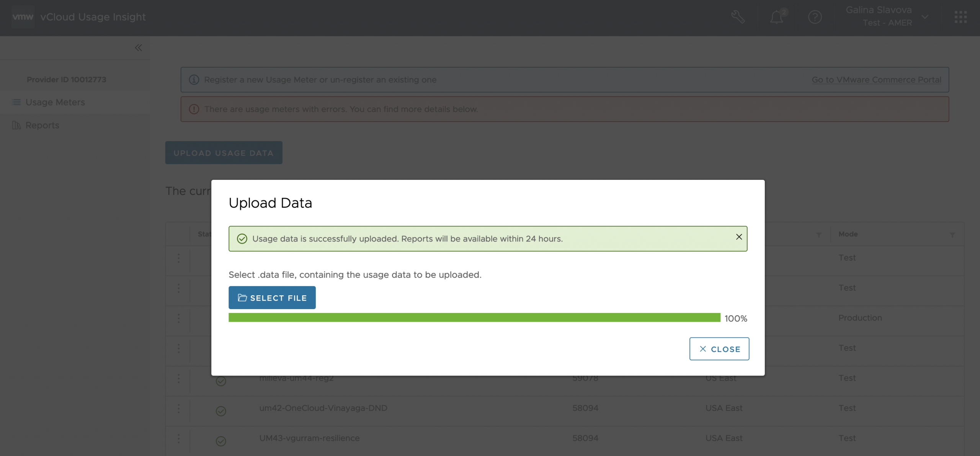Dismiss the success alert with X icon
The image size is (980, 456).
(x=739, y=237)
